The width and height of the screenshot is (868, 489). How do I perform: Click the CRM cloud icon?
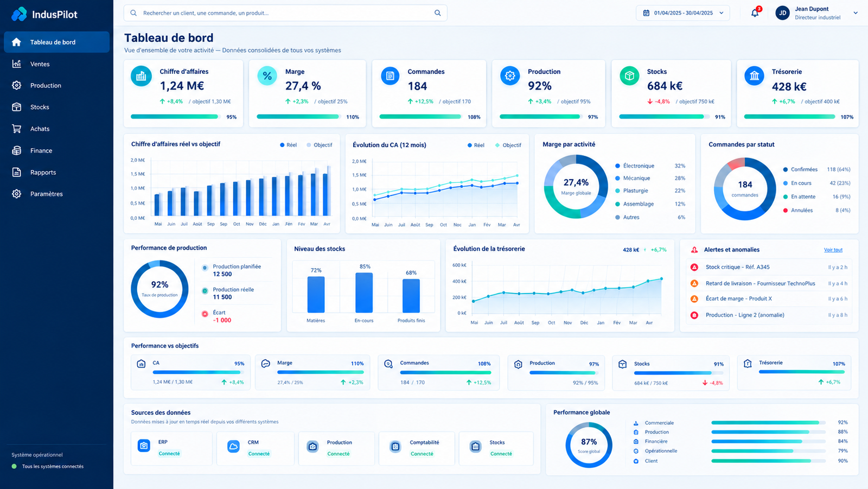233,446
